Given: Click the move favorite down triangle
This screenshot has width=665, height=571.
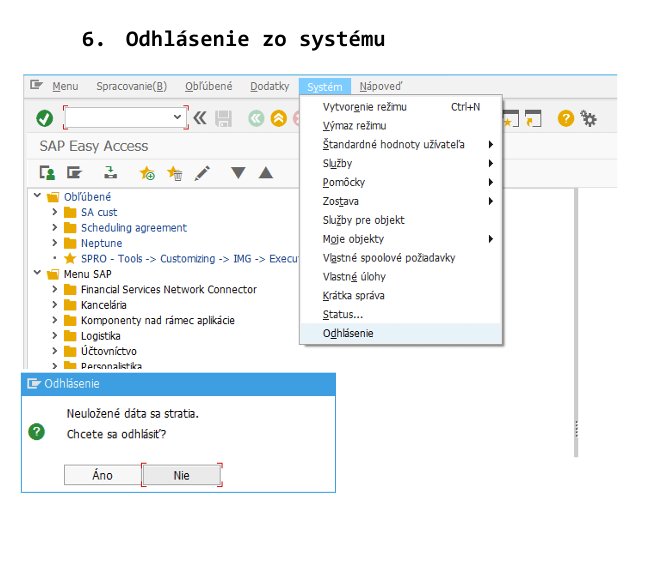Looking at the screenshot, I should click(x=238, y=173).
